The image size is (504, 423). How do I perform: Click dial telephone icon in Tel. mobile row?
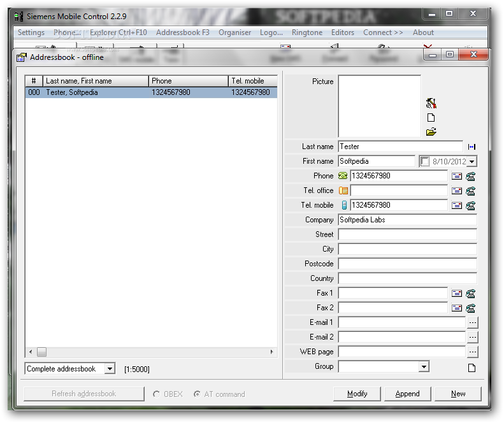tap(471, 205)
